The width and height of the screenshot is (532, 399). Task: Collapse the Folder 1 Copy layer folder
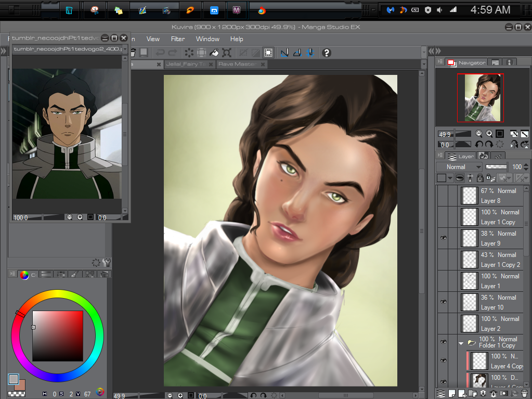461,343
